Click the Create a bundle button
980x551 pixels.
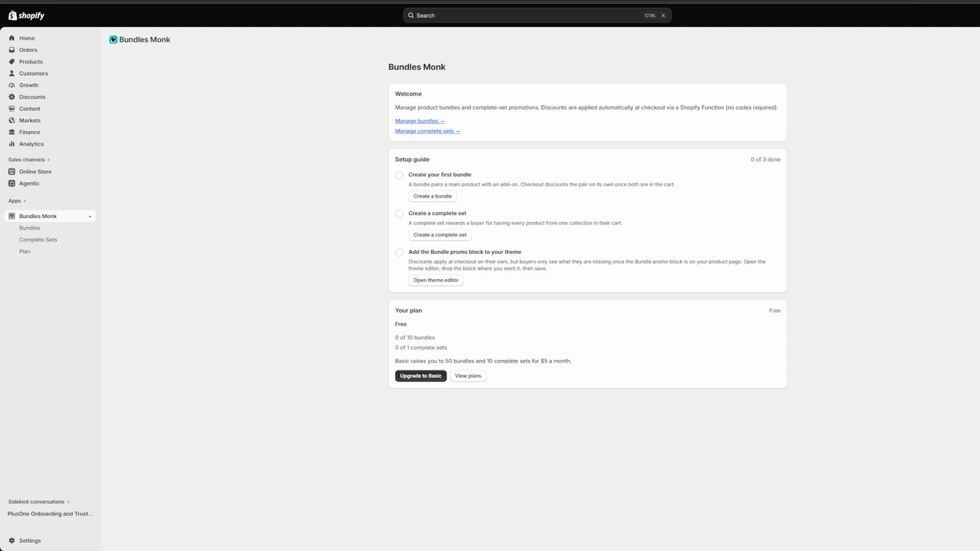432,197
